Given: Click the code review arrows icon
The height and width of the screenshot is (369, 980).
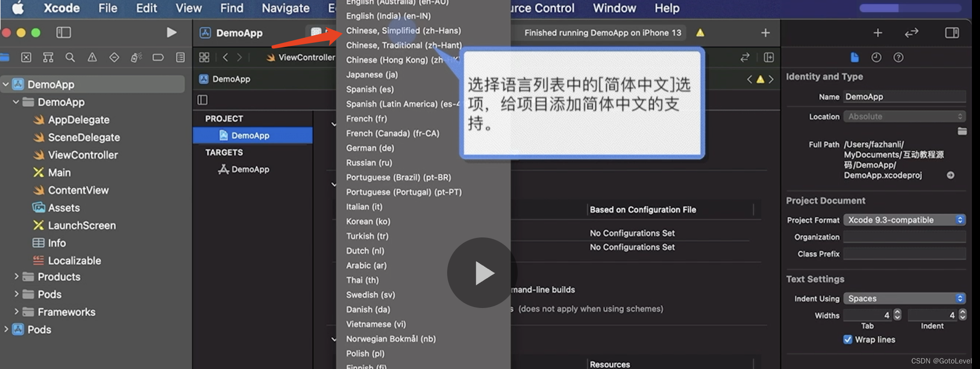Looking at the screenshot, I should click(911, 33).
